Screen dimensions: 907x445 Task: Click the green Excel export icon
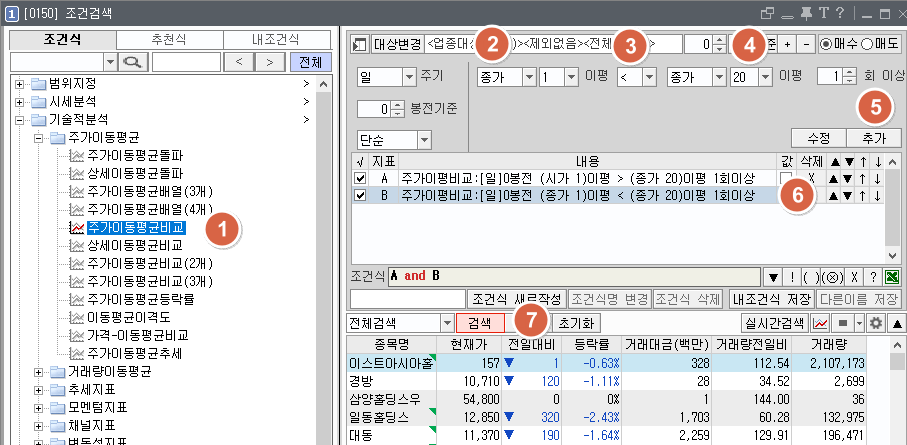893,277
